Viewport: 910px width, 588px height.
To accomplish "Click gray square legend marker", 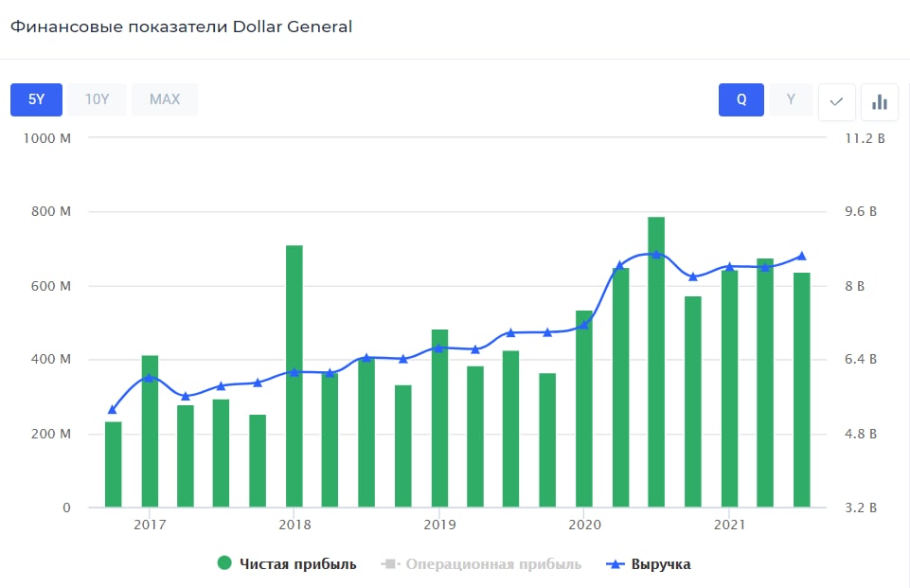I will [390, 563].
